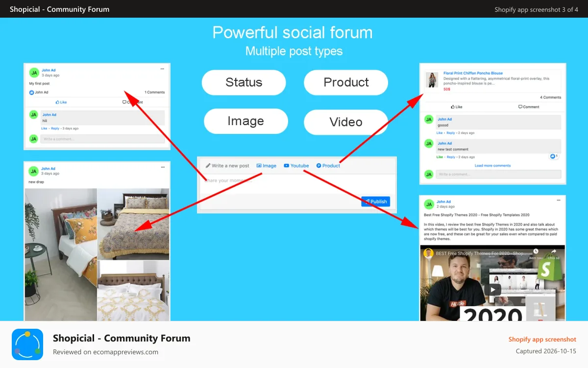Open three-dot menu on the YouTube themes post
Screen dimensions: 588x368
click(558, 200)
